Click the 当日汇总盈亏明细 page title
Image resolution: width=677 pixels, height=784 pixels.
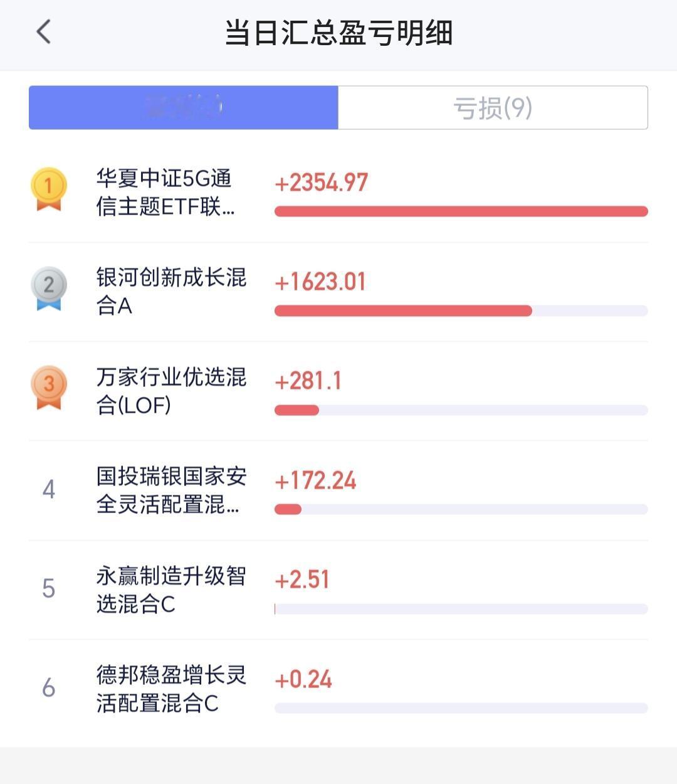[x=338, y=33]
